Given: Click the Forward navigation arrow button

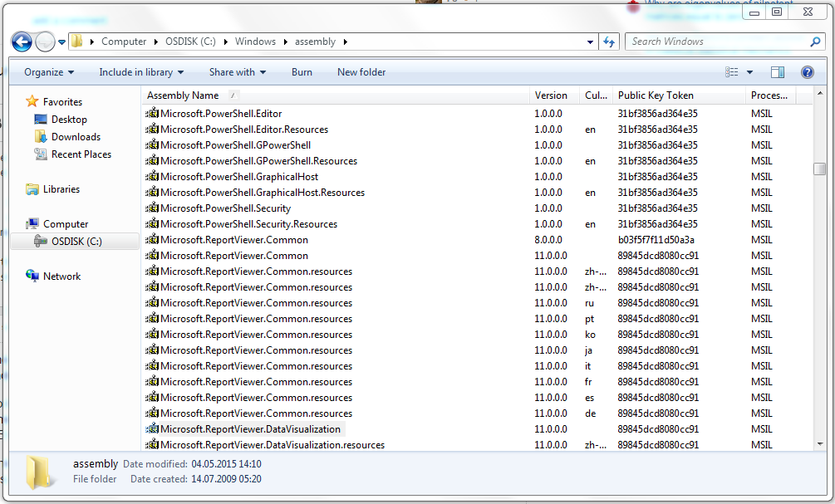Looking at the screenshot, I should click(x=45, y=42).
